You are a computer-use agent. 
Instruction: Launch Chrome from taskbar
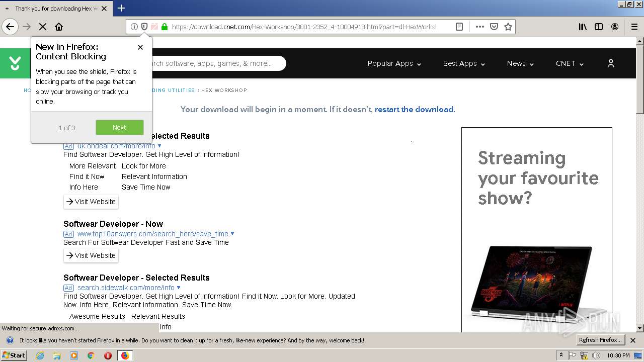click(x=91, y=355)
